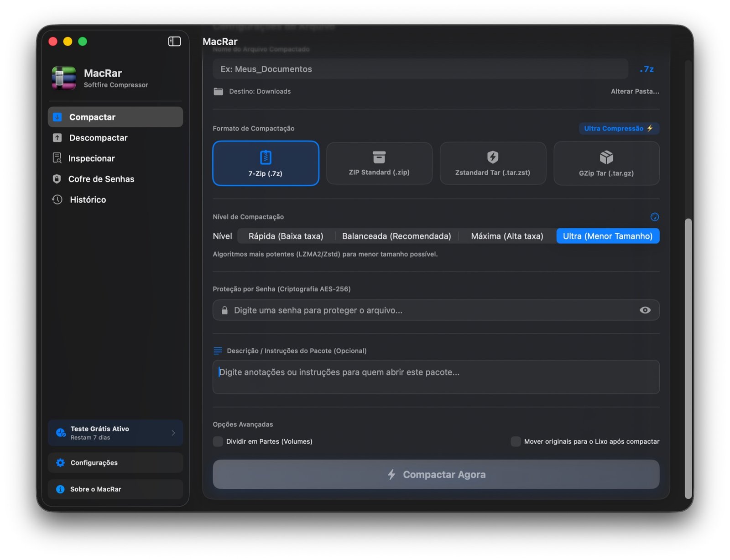Choose the ZIP Standard (.zip) archive icon
The image size is (730, 560).
379,157
